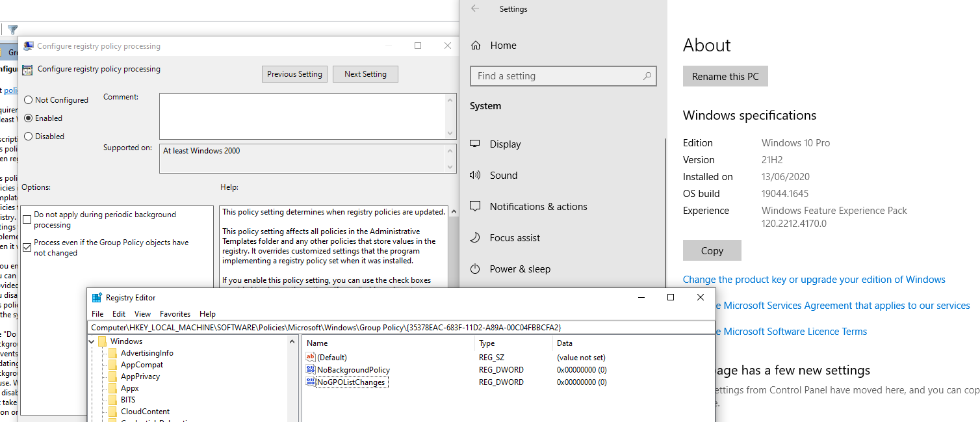The image size is (980, 422).
Task: Click 'Change the product key' link
Action: (x=814, y=279)
